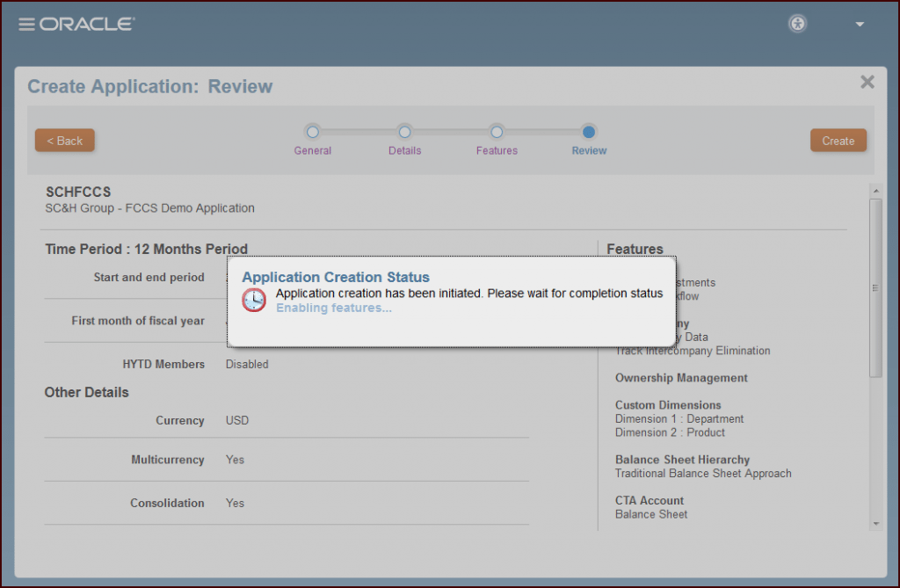Click the Currency USD value
Screen dimensions: 900x588
coord(237,420)
